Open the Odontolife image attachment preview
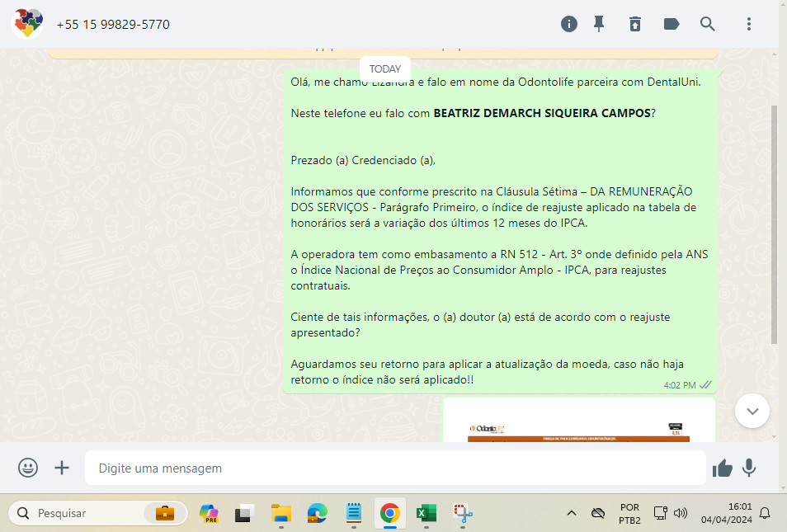Screen dimensions: 787x532 (x=578, y=421)
